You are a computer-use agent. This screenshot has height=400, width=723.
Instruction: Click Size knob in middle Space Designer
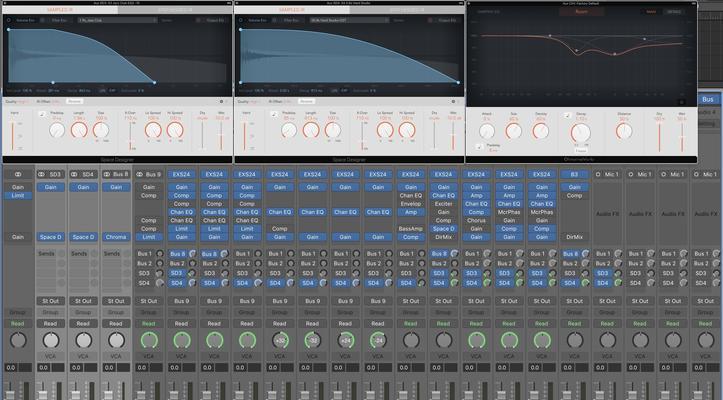pyautogui.click(x=333, y=130)
